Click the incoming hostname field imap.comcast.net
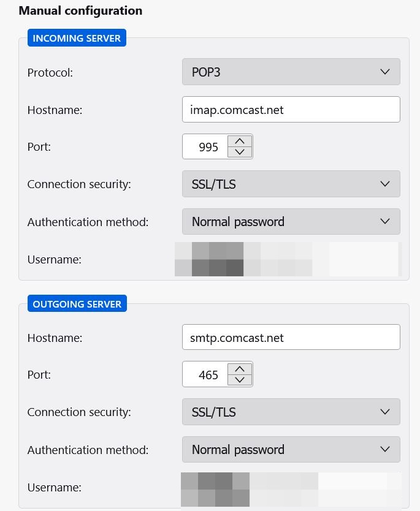 click(291, 109)
